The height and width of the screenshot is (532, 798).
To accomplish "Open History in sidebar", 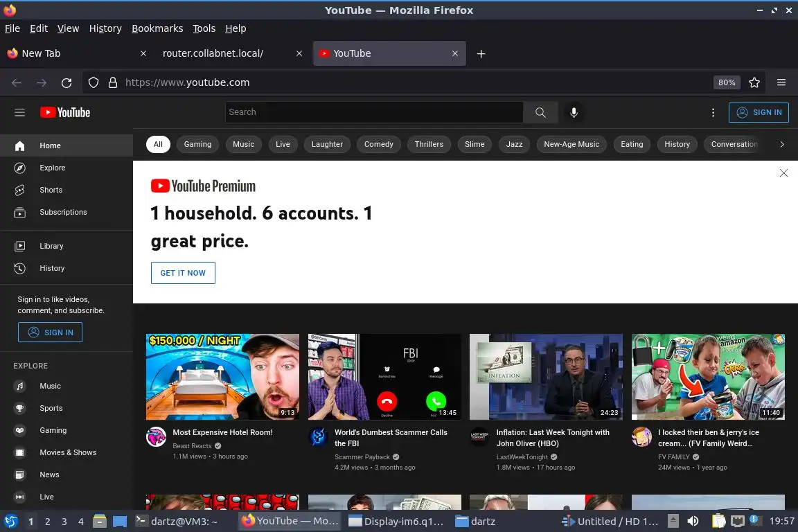I will coord(66,268).
